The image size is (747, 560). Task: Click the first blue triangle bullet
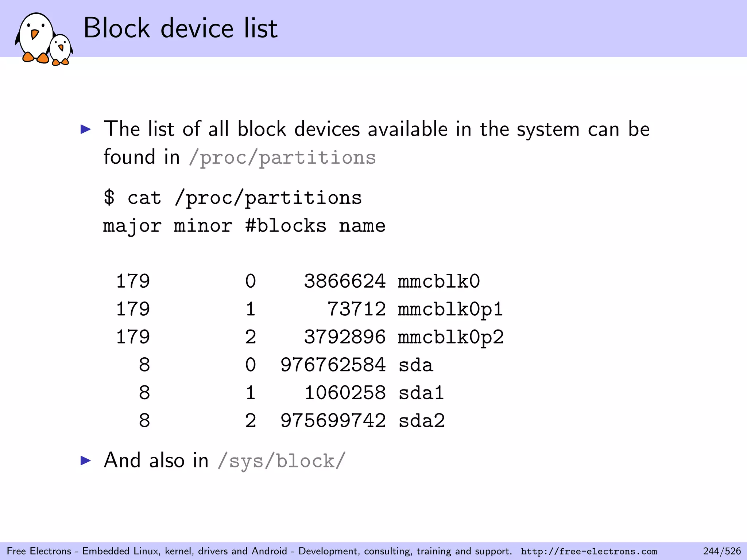coord(86,129)
